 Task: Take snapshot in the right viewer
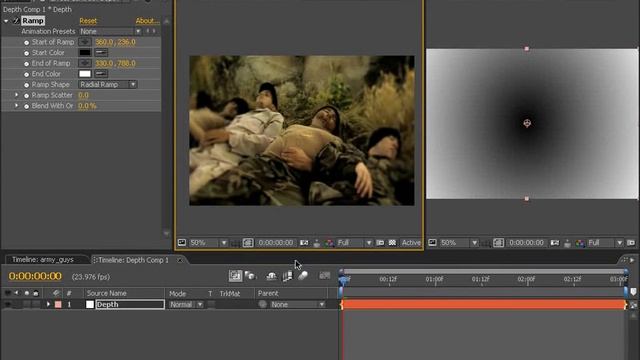pyautogui.click(x=555, y=243)
